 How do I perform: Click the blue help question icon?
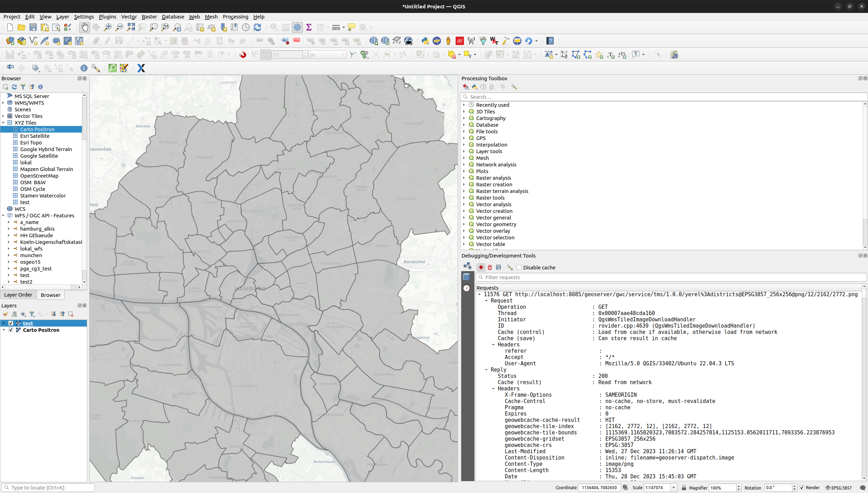[x=550, y=41]
